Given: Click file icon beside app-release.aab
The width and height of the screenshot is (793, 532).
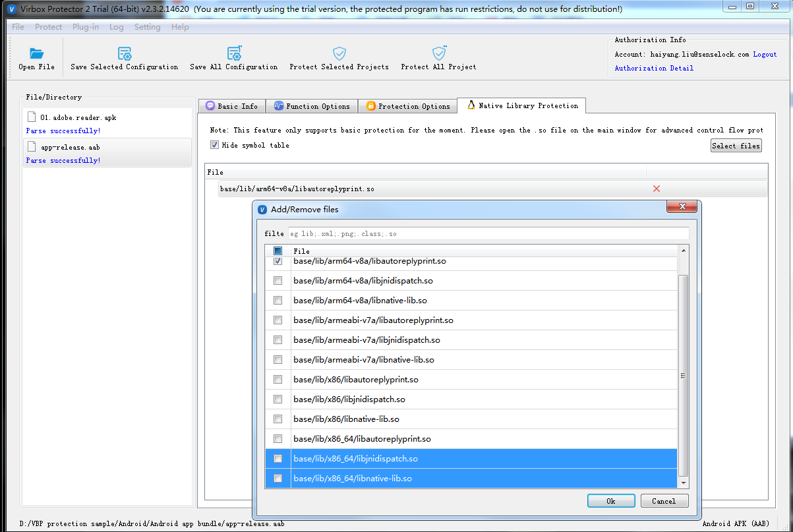Looking at the screenshot, I should pyautogui.click(x=31, y=146).
